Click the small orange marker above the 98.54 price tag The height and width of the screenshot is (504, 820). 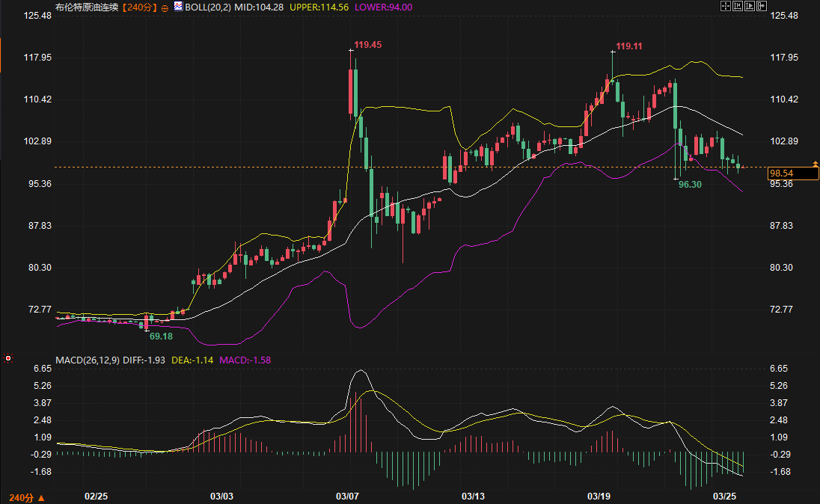(815, 165)
